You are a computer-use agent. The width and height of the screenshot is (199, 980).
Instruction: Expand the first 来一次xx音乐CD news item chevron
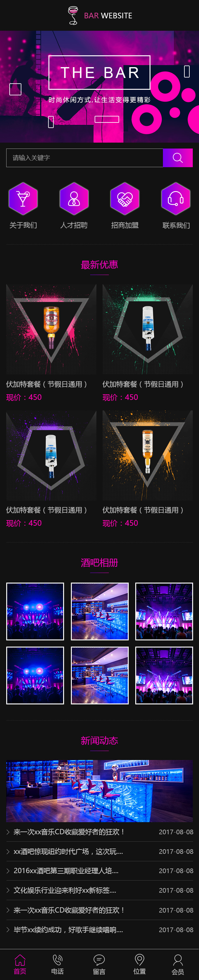pyautogui.click(x=8, y=832)
